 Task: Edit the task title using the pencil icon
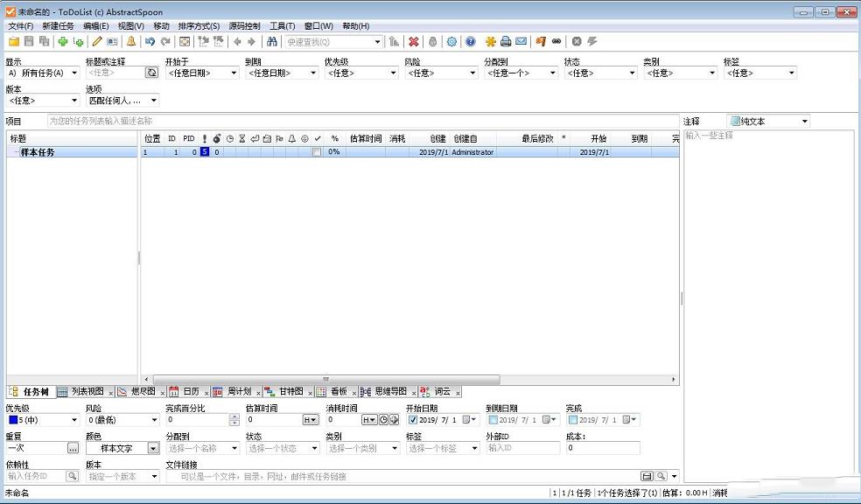(x=97, y=40)
